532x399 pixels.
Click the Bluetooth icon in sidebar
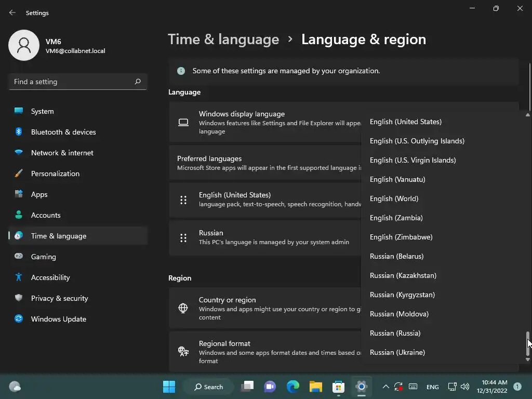coord(19,131)
